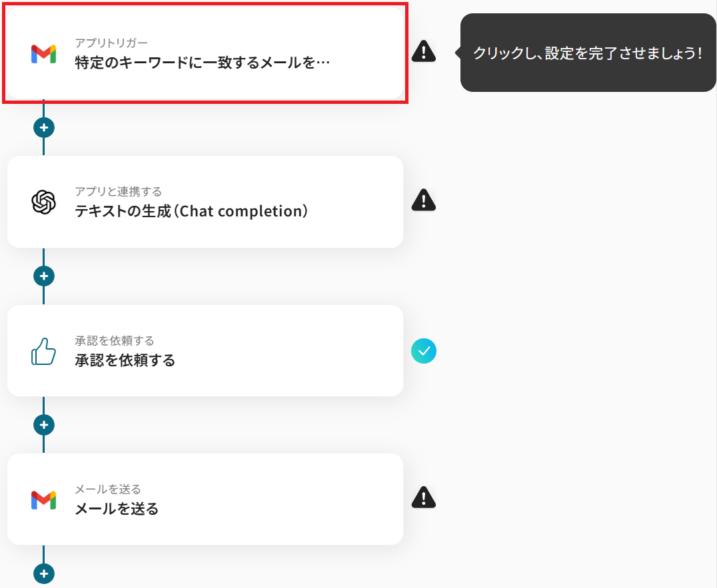Screen dimensions: 717x588
Task: Click the warning icon next to テキストの生成 card
Action: (x=423, y=199)
